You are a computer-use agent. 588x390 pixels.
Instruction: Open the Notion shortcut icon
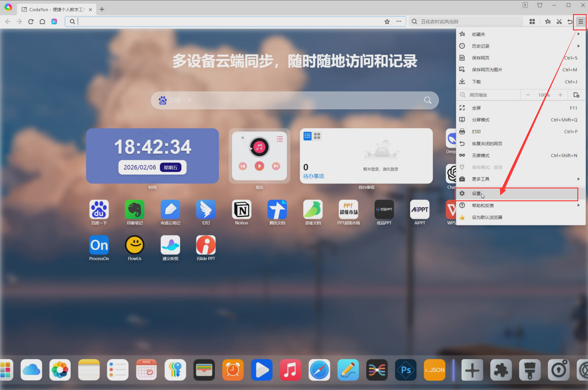coord(241,210)
